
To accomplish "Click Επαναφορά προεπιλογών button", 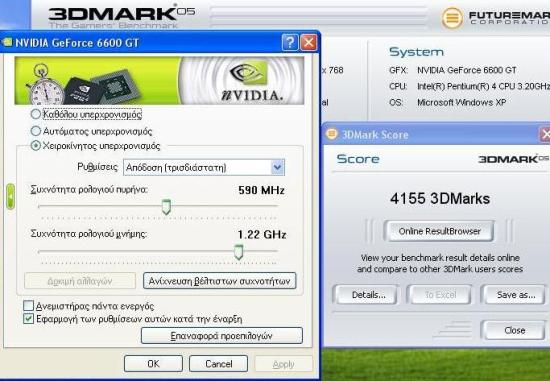I will [x=222, y=336].
